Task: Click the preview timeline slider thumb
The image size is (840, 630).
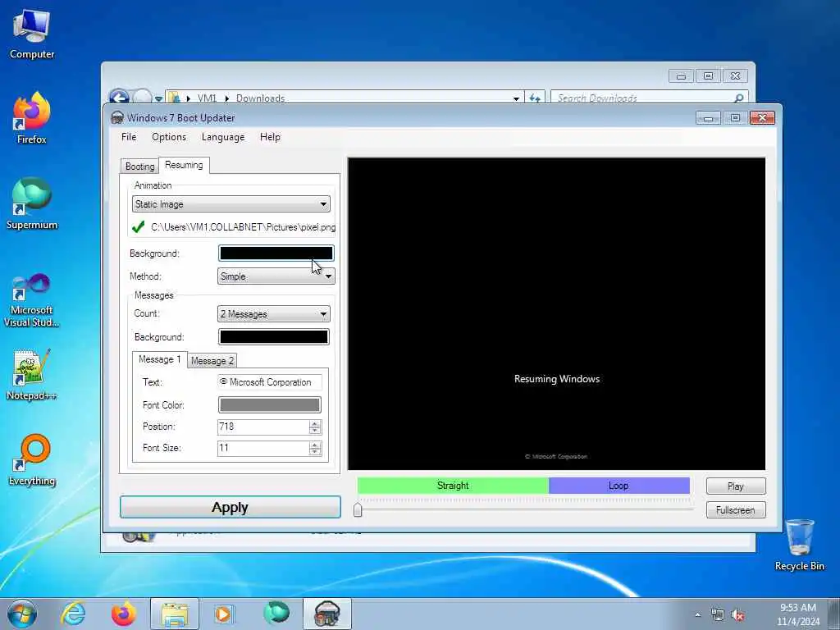Action: [358, 509]
